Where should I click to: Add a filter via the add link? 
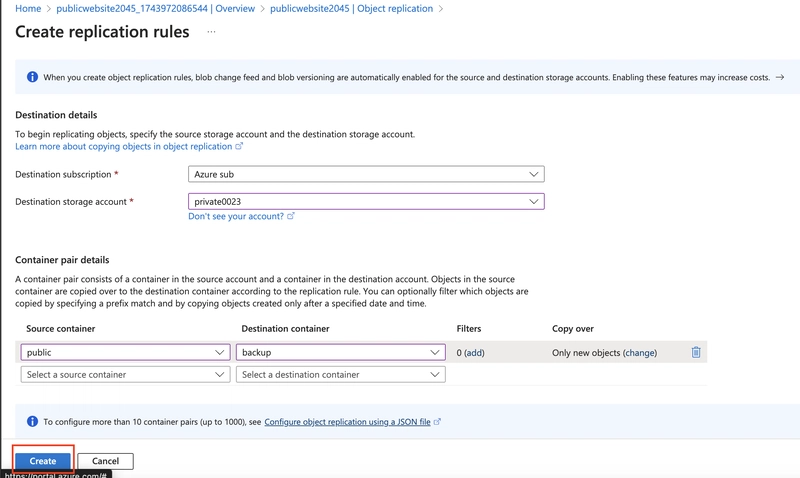point(474,353)
